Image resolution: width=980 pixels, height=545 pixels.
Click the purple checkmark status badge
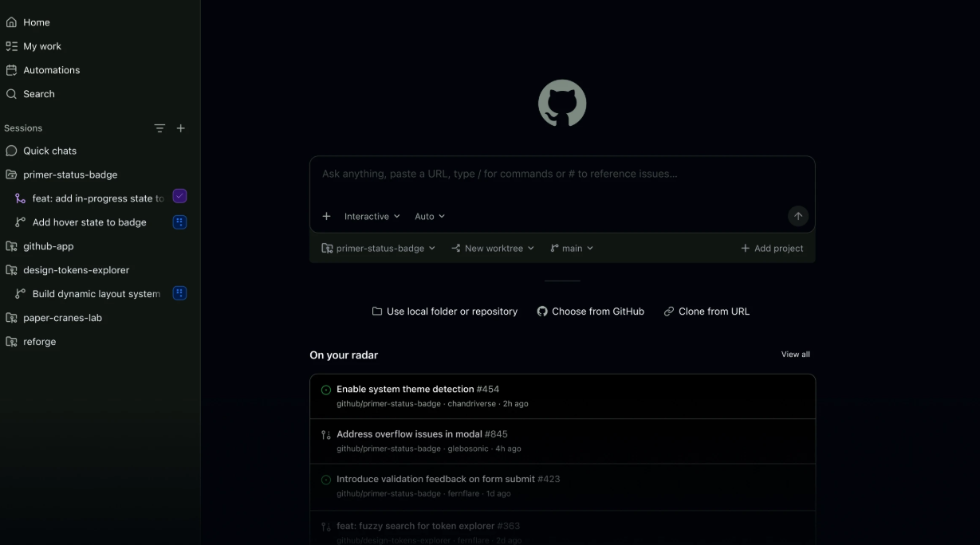[x=180, y=196]
